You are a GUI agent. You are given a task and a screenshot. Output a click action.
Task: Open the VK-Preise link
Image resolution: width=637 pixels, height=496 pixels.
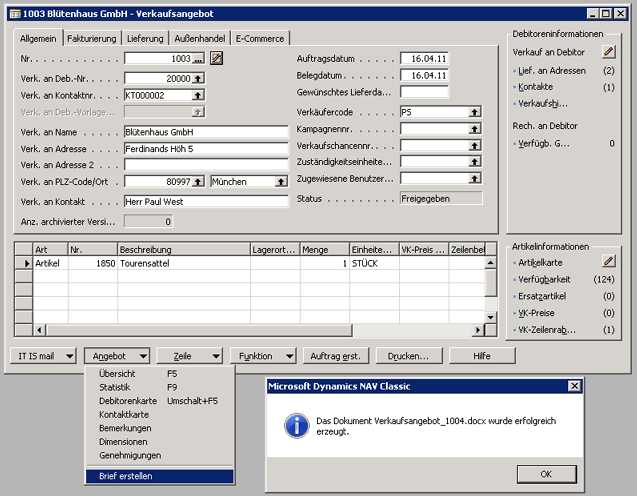[536, 313]
